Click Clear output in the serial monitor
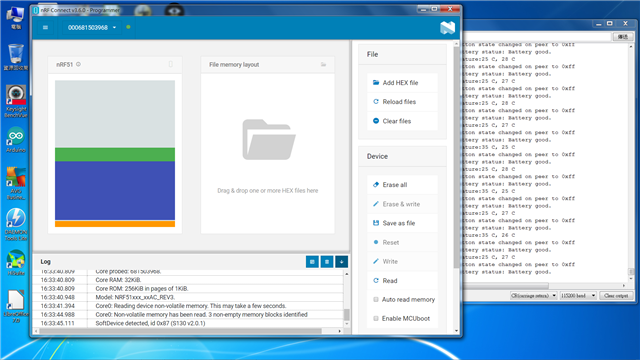 pos(616,296)
